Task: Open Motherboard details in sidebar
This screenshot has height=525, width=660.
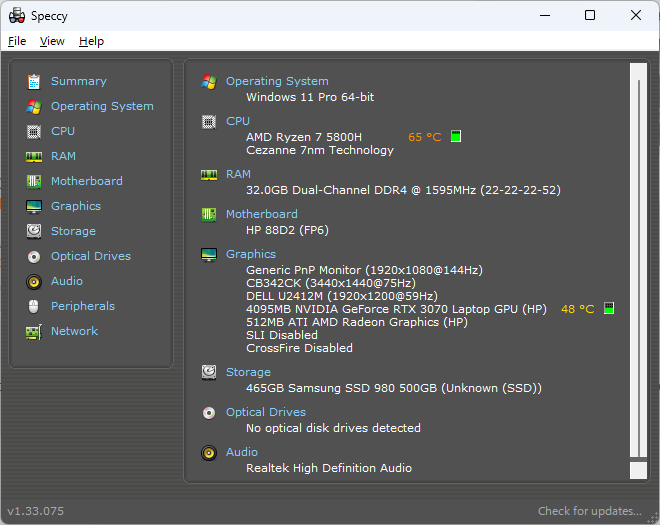Action: tap(87, 181)
